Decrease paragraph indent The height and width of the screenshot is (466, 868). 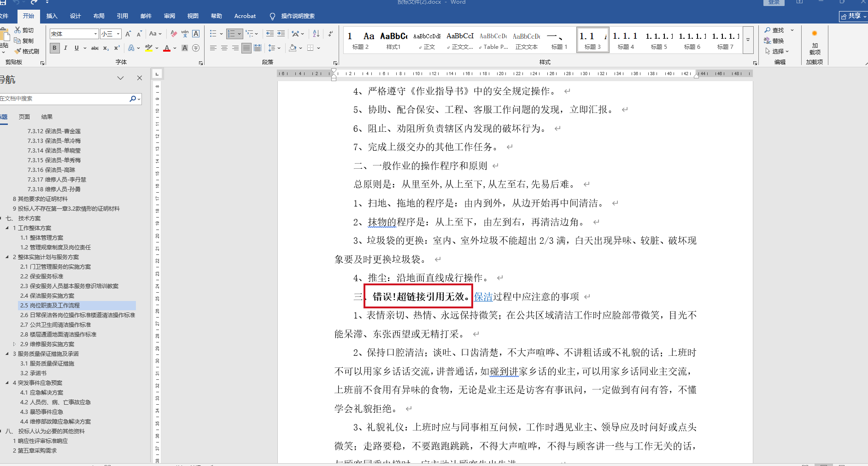270,34
